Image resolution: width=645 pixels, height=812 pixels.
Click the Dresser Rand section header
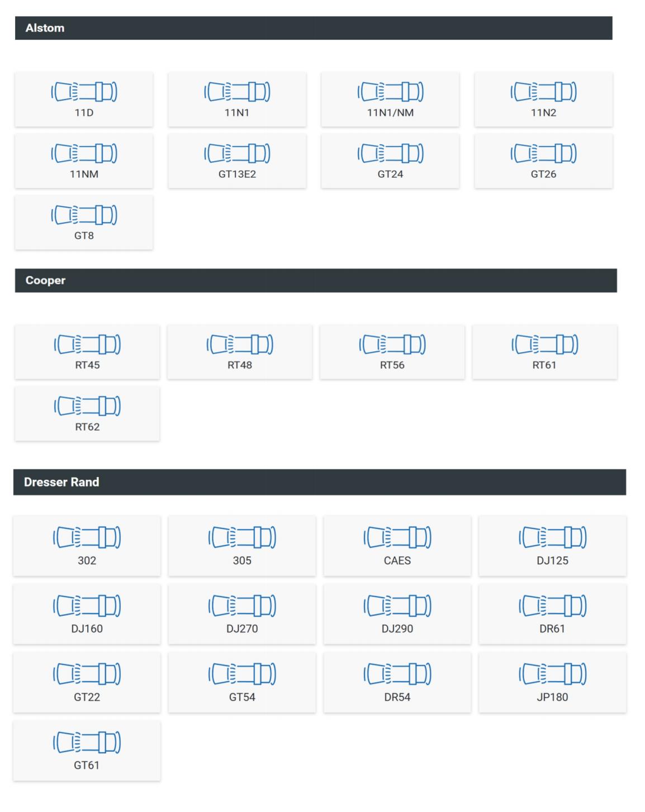click(320, 482)
